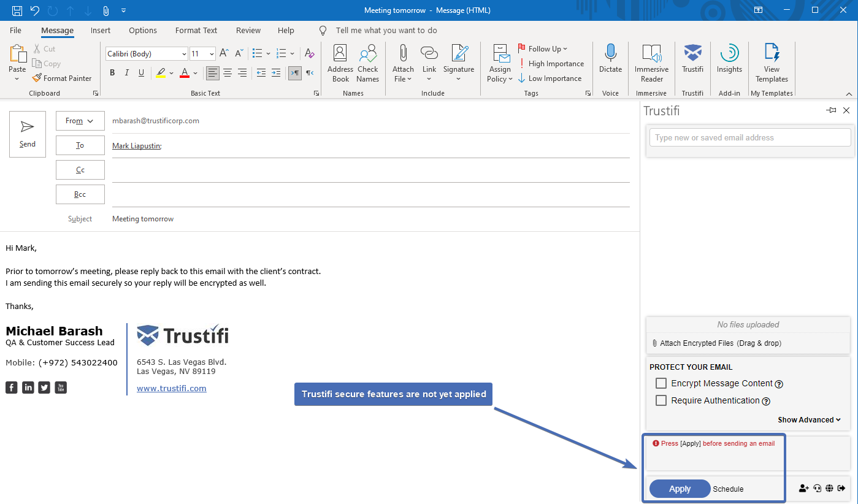Image resolution: width=858 pixels, height=504 pixels.
Task: Apply the yellow text highlight color
Action: (x=160, y=73)
